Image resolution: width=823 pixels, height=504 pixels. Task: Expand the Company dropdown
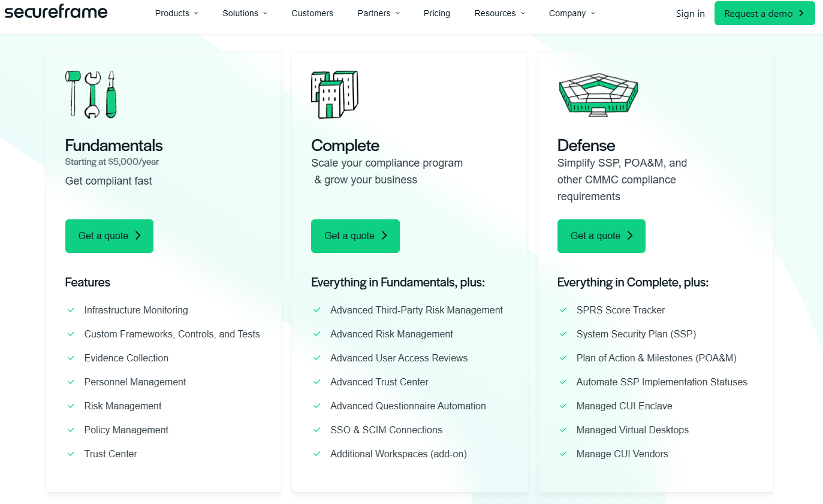tap(572, 13)
